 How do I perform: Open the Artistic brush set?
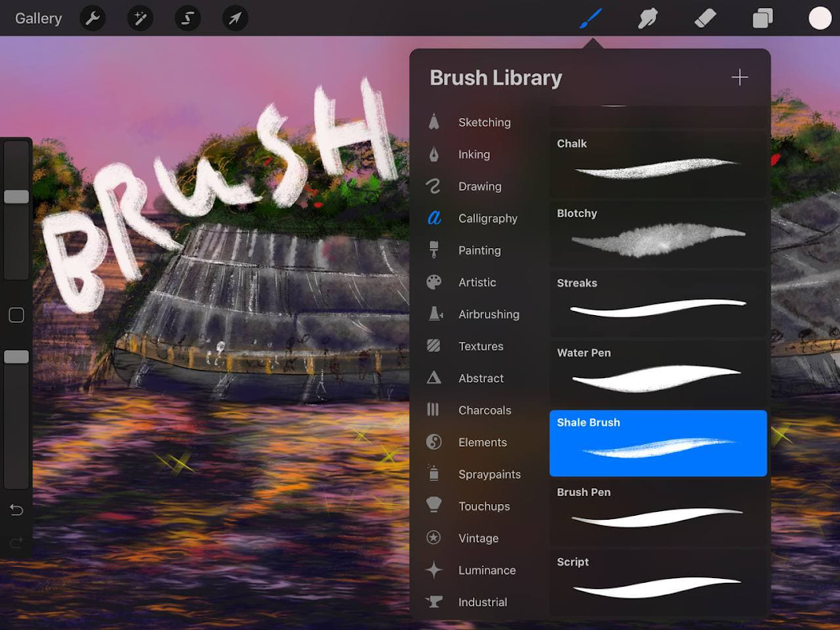[x=477, y=283]
